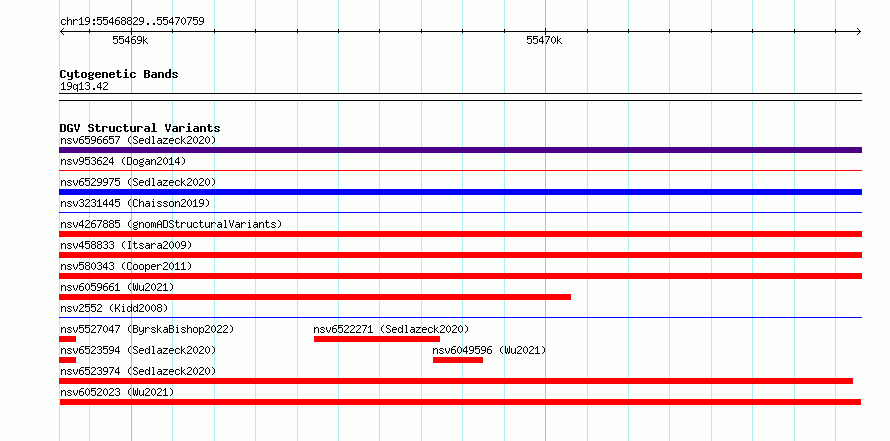Click the nsv6049596 (Wu2021) label

pyautogui.click(x=489, y=350)
